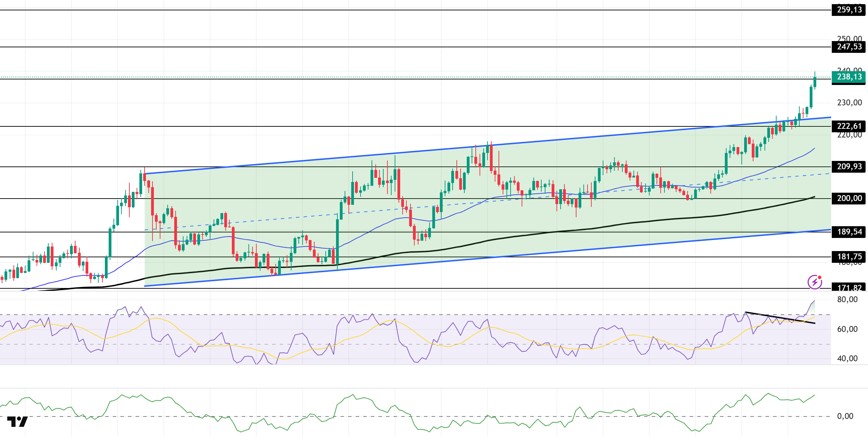
Task: Click the 189,54 price level label
Action: [x=849, y=232]
